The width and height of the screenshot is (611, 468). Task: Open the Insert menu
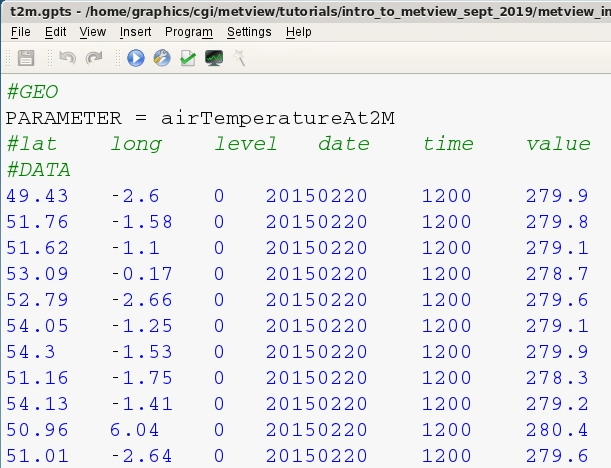[x=135, y=32]
